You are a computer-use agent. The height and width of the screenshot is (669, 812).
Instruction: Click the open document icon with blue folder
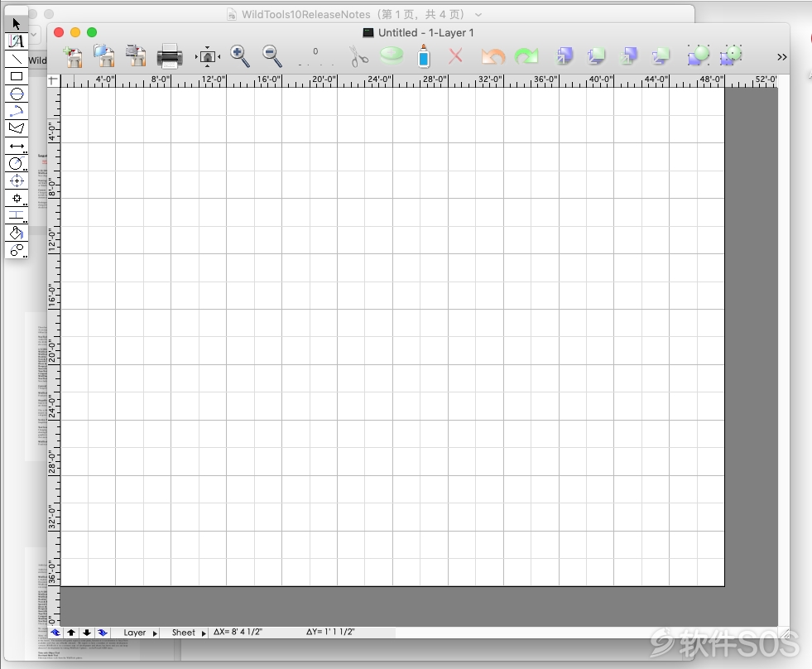point(104,56)
